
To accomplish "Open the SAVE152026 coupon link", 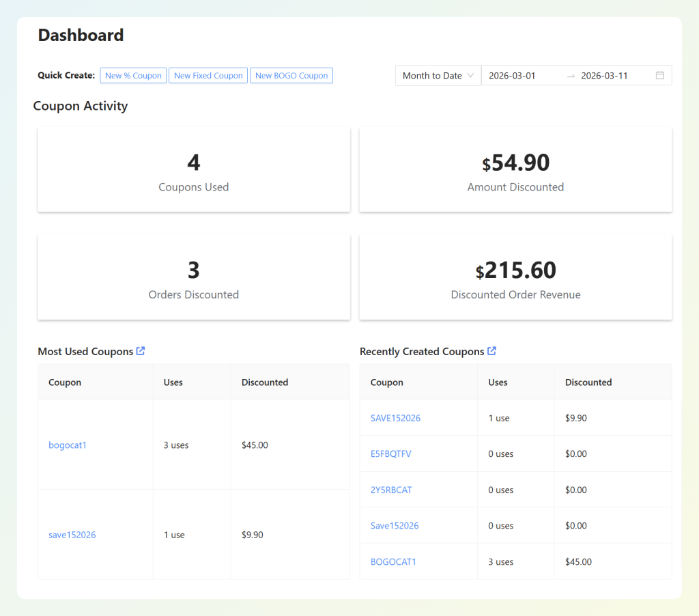I will point(395,417).
